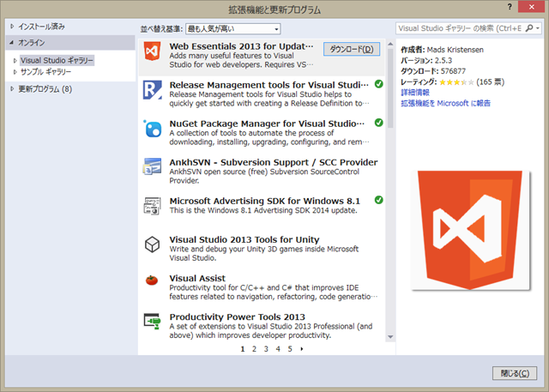
Task: Select Web Essentials 2013 for Update entry
Action: click(262, 57)
